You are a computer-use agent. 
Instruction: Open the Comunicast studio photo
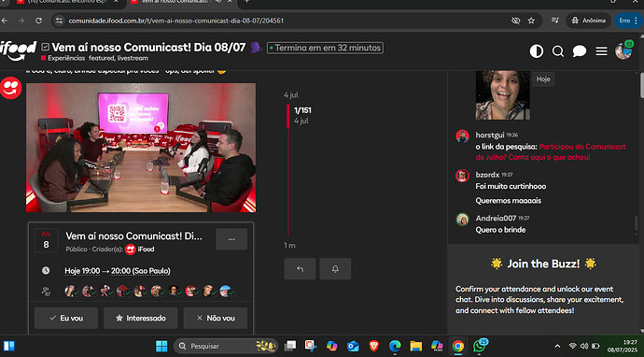(x=141, y=148)
